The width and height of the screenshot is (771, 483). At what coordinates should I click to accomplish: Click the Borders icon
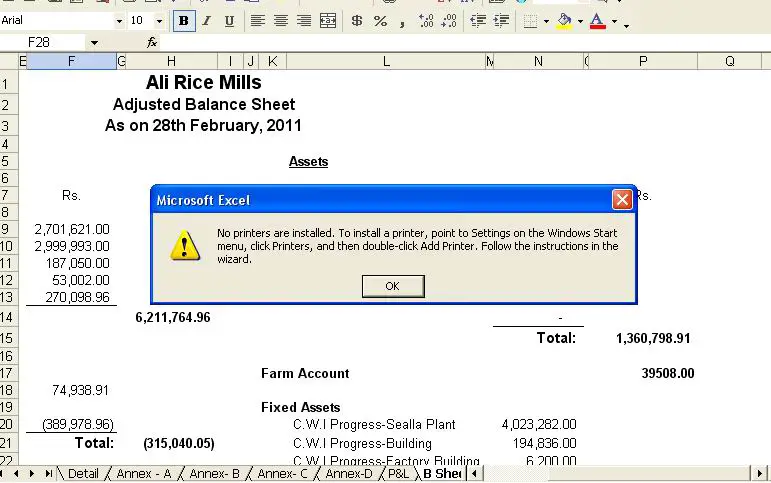click(x=530, y=21)
